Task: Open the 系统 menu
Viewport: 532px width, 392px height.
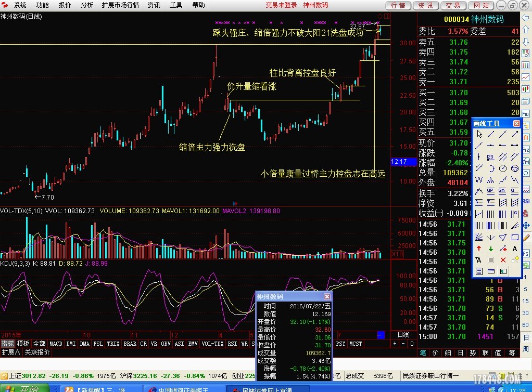Action: (x=20, y=5)
